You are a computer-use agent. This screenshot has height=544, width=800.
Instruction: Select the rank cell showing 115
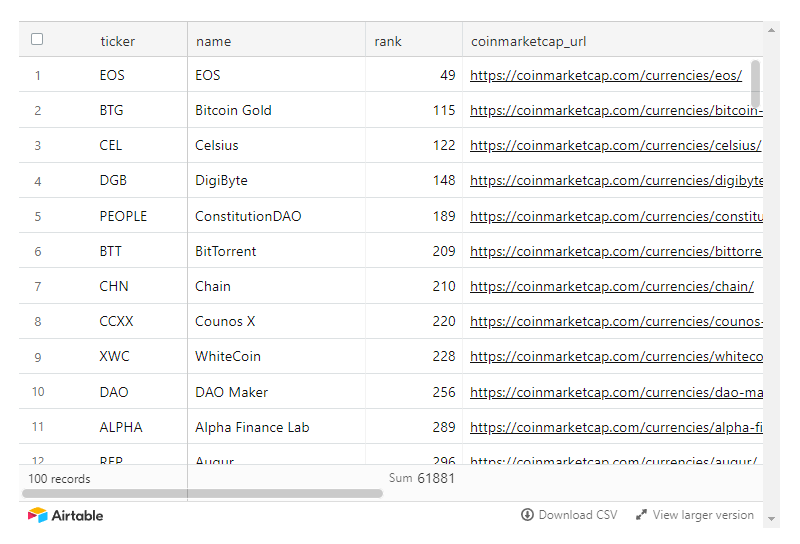(x=414, y=110)
